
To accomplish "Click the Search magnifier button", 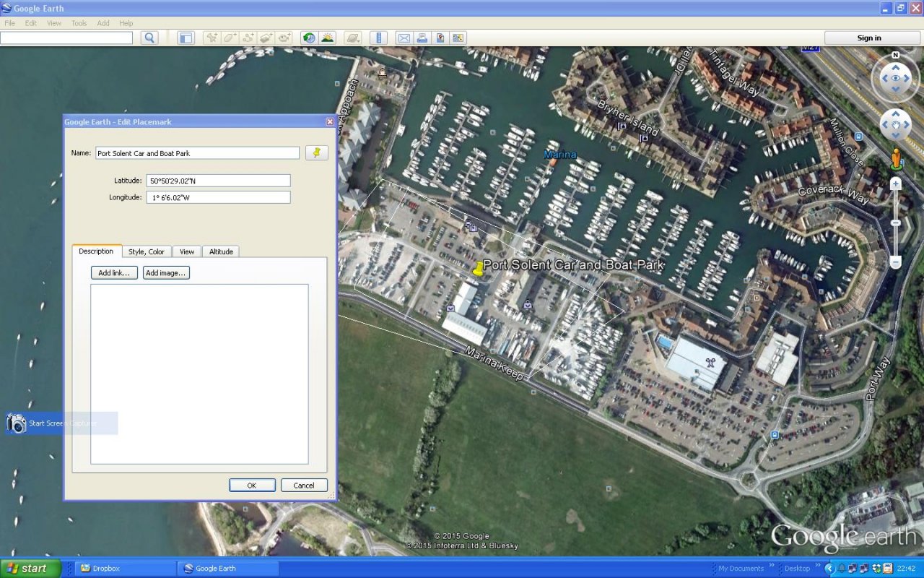I will pyautogui.click(x=149, y=38).
